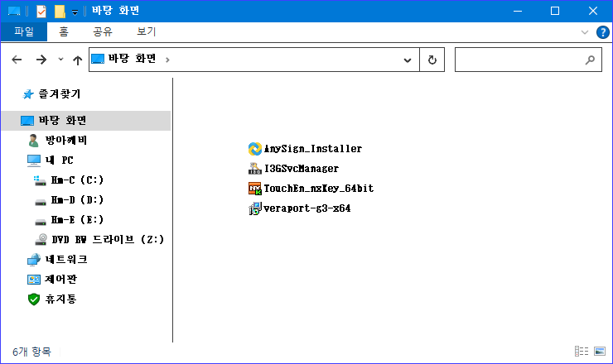The height and width of the screenshot is (364, 613).
Task: Switch to the 홈 ribbon tab
Action: (63, 31)
